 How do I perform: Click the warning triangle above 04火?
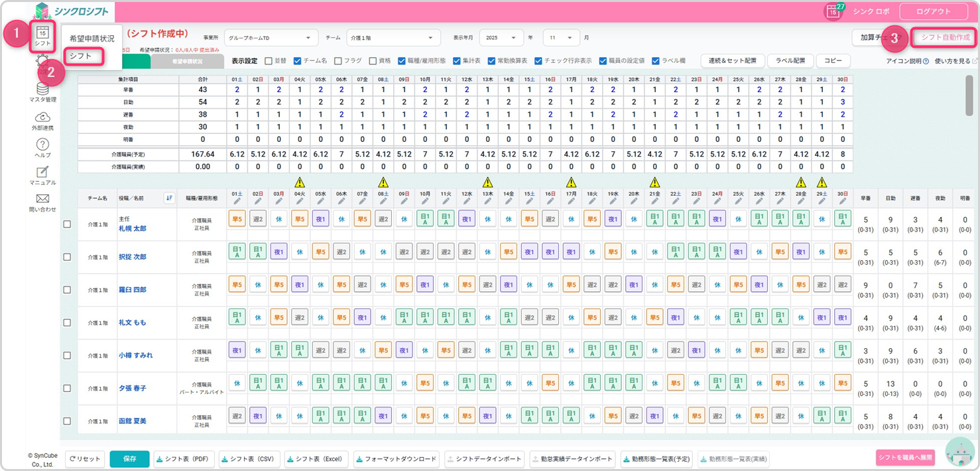click(300, 182)
